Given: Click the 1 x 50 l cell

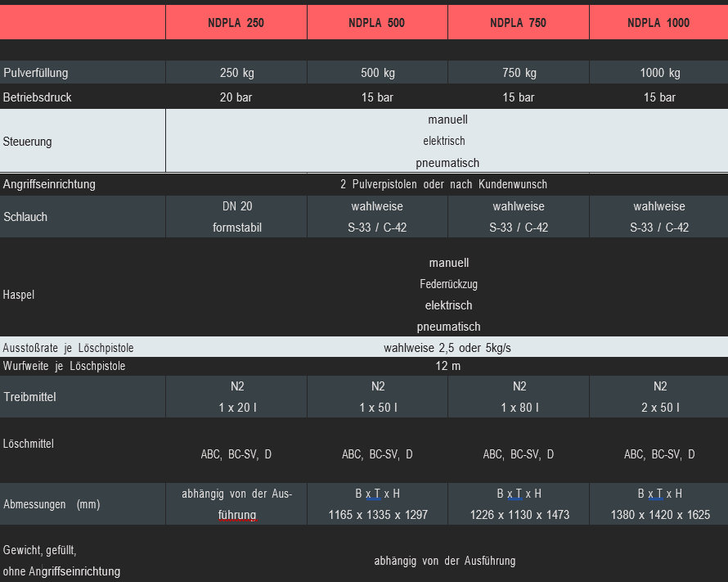Looking at the screenshot, I should [x=378, y=408].
